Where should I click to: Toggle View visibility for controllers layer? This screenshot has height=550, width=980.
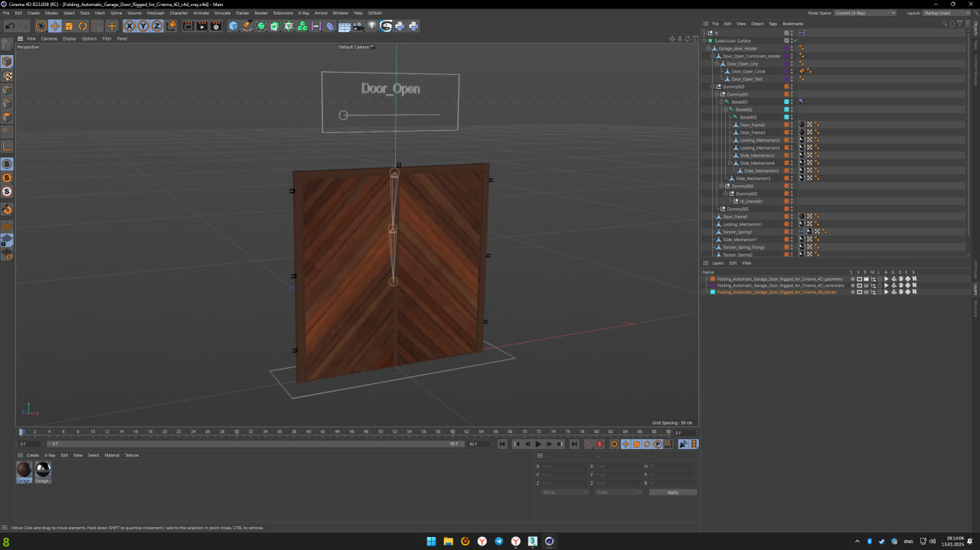859,285
